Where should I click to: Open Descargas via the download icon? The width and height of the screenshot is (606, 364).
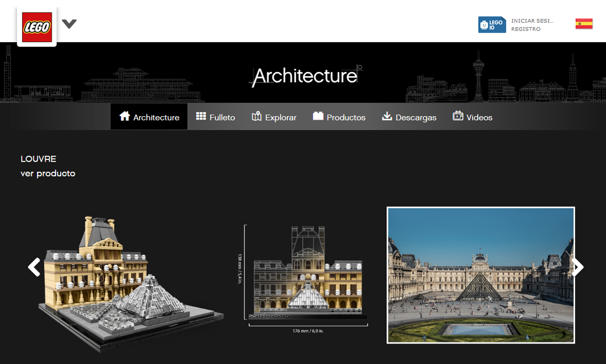387,117
